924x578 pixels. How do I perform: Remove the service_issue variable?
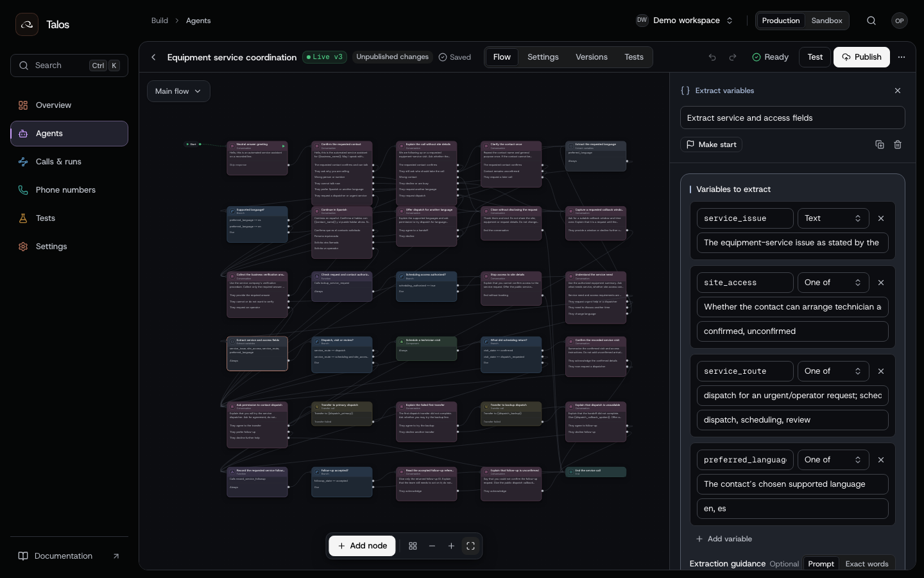[881, 218]
